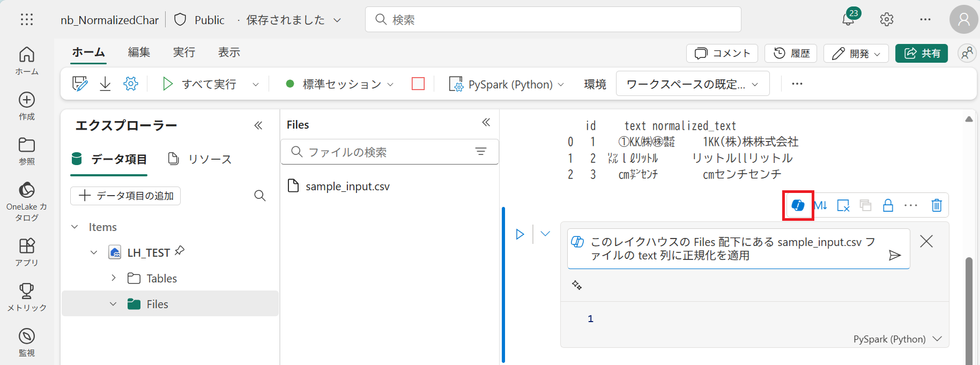This screenshot has width=980, height=365.
Task: Expand the Tables folder in tree
Action: [114, 278]
